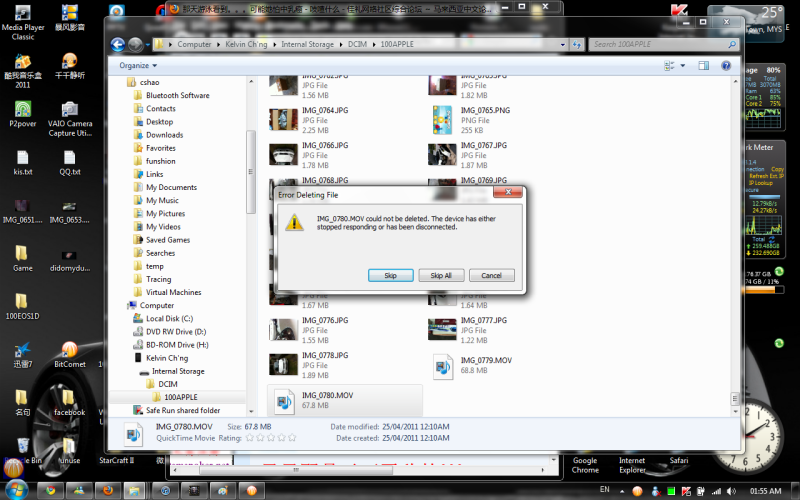Open the Downloads folder in sidebar
This screenshot has height=500, width=800.
tap(164, 135)
